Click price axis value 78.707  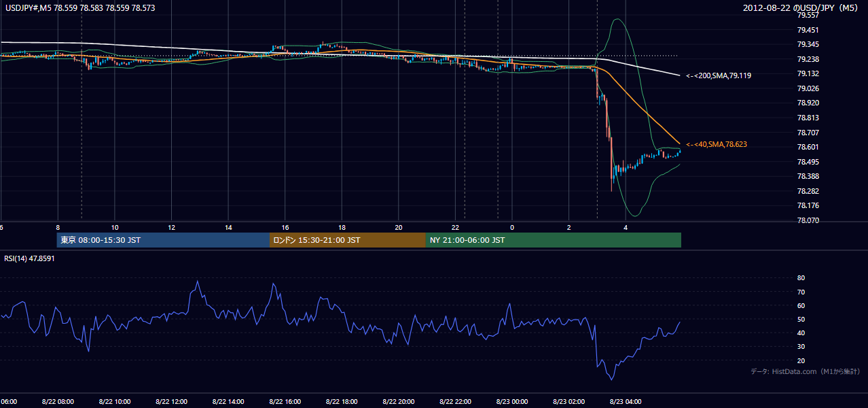808,133
